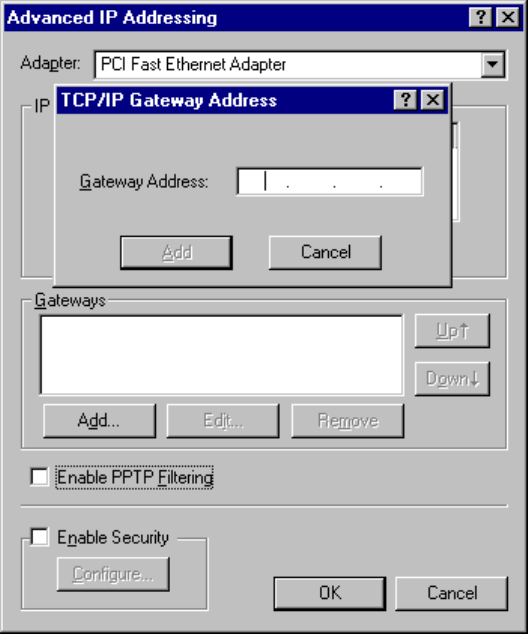Click the Gateway Address input field

click(329, 182)
